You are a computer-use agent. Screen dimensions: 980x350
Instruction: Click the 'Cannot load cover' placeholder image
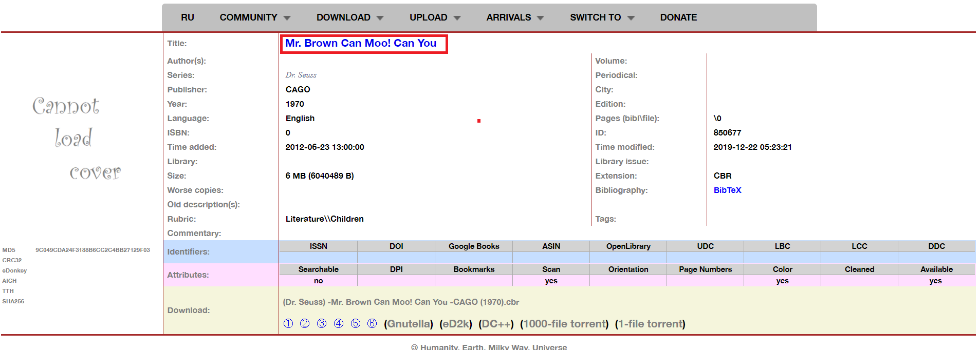[77, 139]
